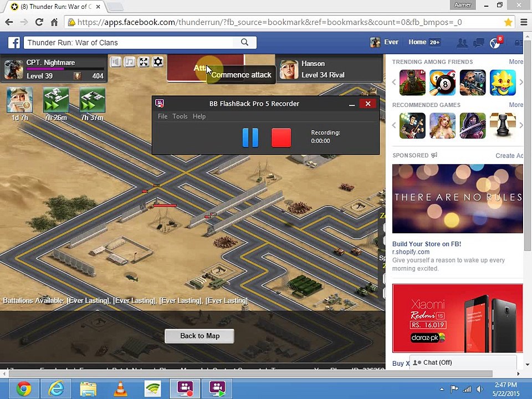The height and width of the screenshot is (399, 532).
Task: Go back in browser
Action: coord(9,22)
